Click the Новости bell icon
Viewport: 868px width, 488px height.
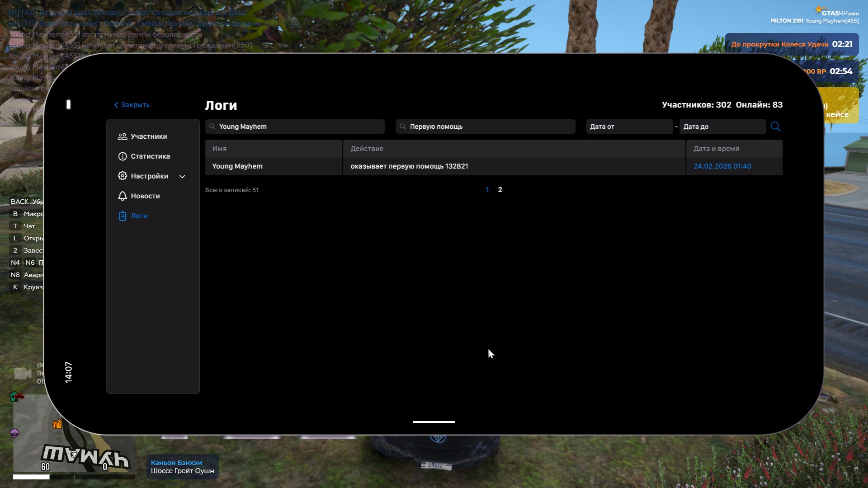point(122,196)
